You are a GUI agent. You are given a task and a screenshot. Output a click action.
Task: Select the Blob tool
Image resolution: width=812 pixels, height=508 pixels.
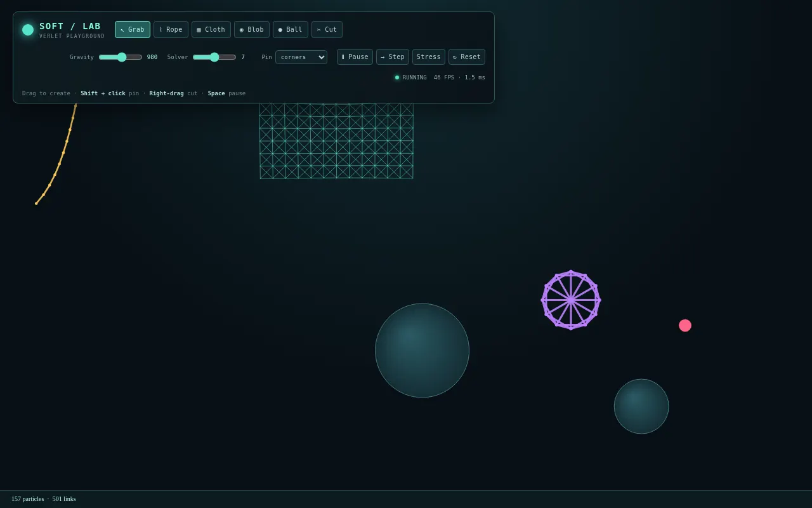[x=252, y=29]
